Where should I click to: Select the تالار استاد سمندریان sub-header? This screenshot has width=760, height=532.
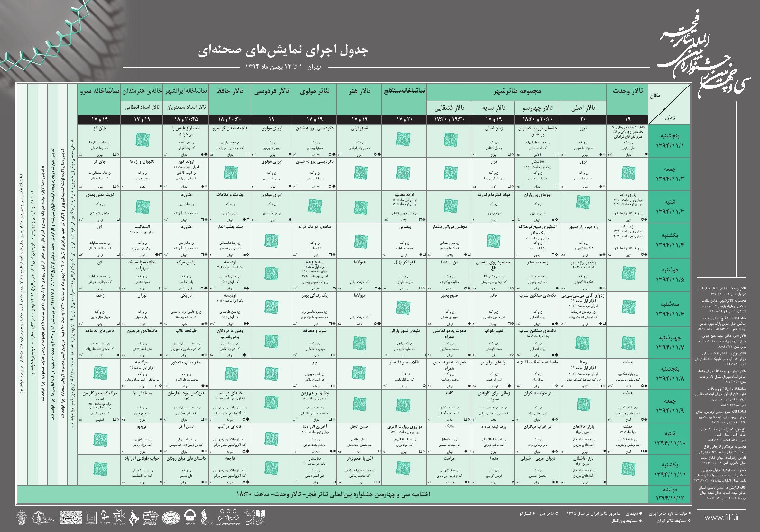[x=186, y=107]
